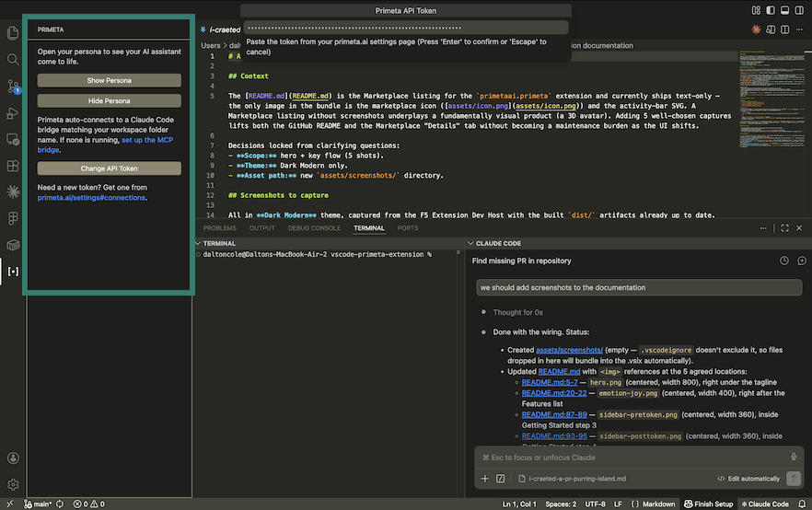Split the editor right
This screenshot has width=812, height=510.
tap(785, 29)
